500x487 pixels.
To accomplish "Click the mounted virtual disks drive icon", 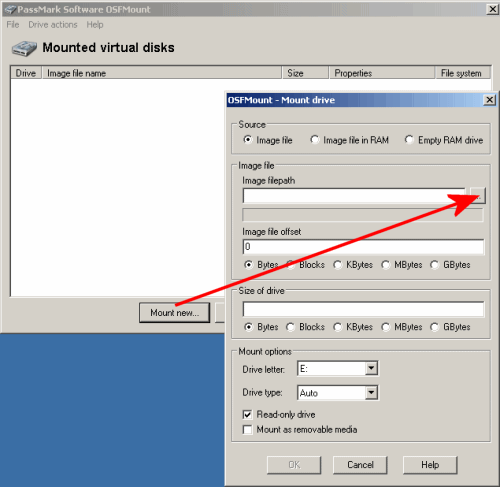I will (x=24, y=48).
